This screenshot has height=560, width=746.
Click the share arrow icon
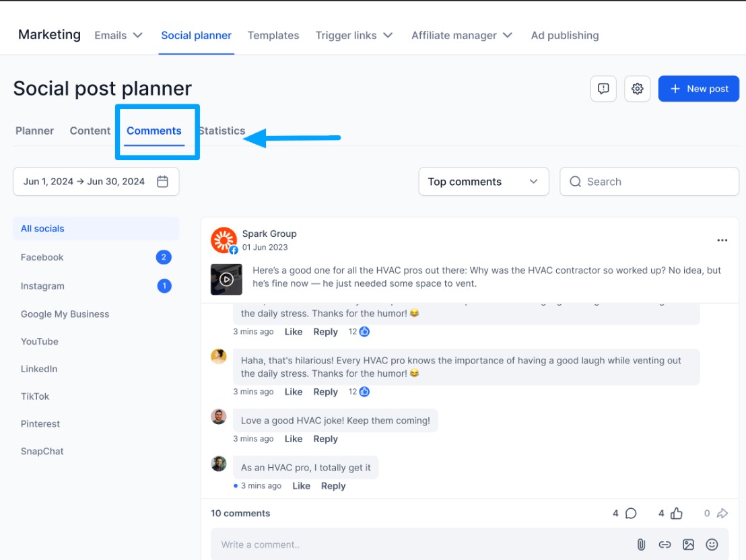click(x=722, y=514)
